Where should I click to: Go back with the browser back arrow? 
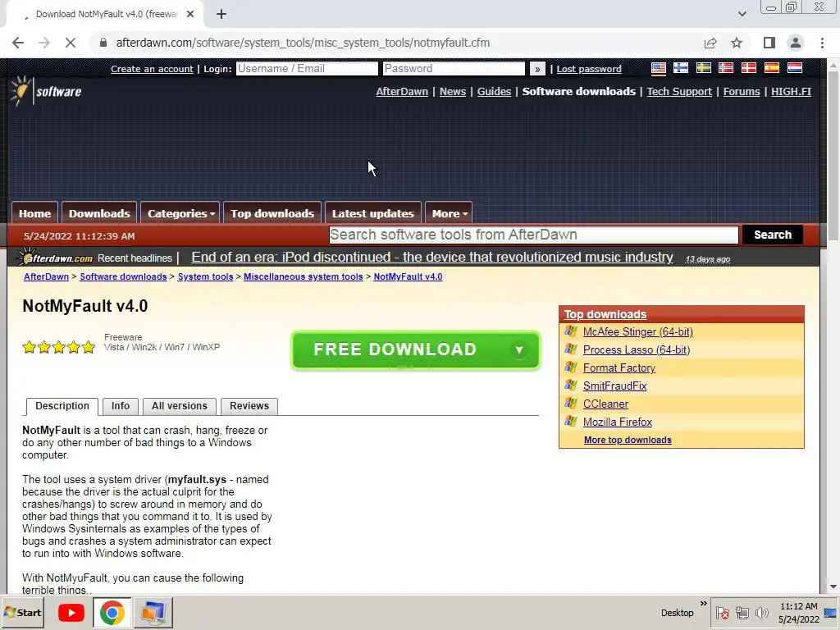pos(18,43)
